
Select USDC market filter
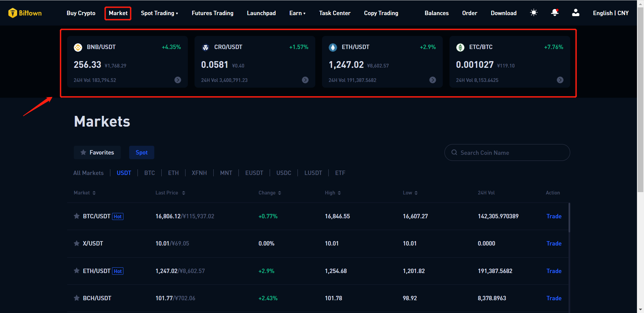[284, 173]
